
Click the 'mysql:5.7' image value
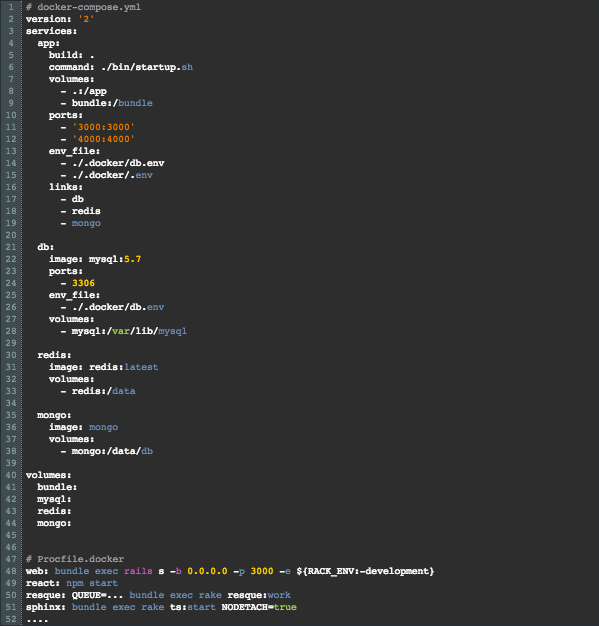coord(115,259)
